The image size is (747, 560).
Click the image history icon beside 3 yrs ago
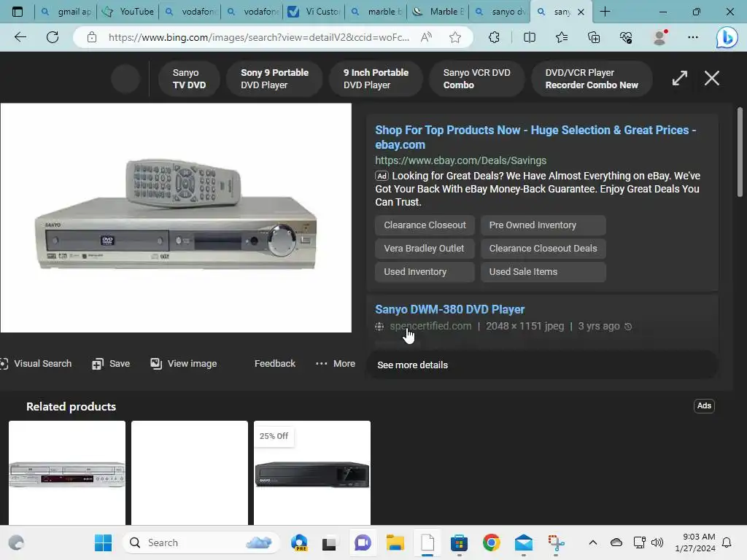[x=628, y=327]
